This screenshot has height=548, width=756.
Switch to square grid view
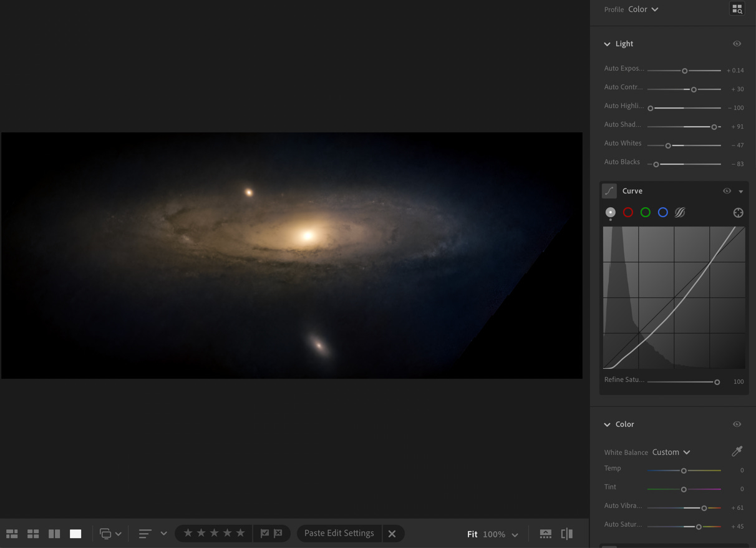[33, 534]
